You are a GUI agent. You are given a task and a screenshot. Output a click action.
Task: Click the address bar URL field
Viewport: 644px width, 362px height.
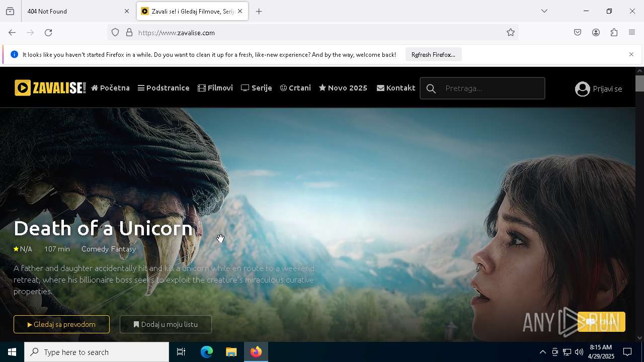tap(312, 33)
